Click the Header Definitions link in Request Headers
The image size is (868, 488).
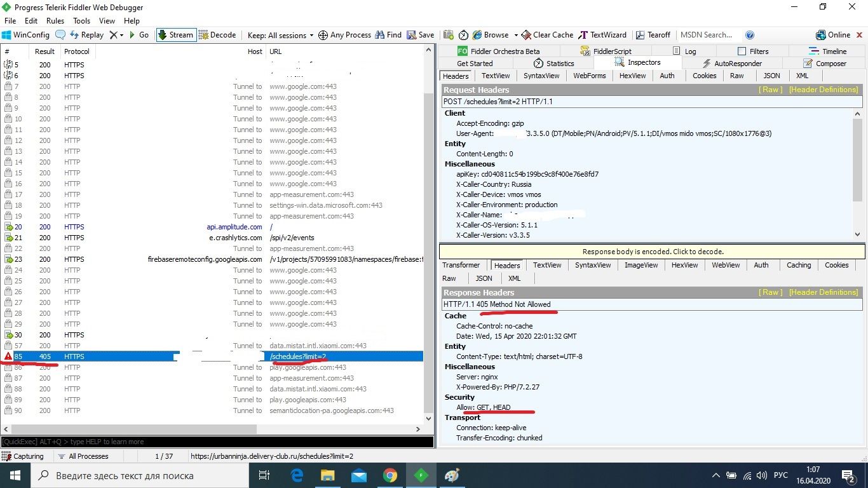(x=824, y=90)
